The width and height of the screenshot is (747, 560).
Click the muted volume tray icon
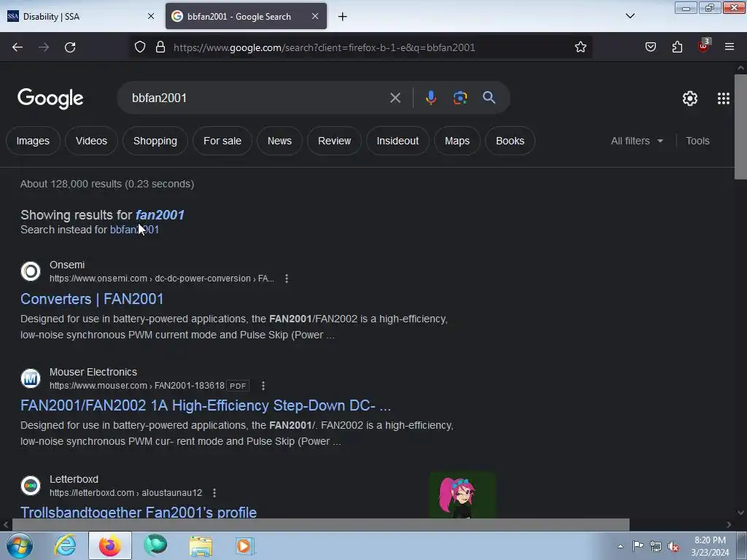(673, 547)
